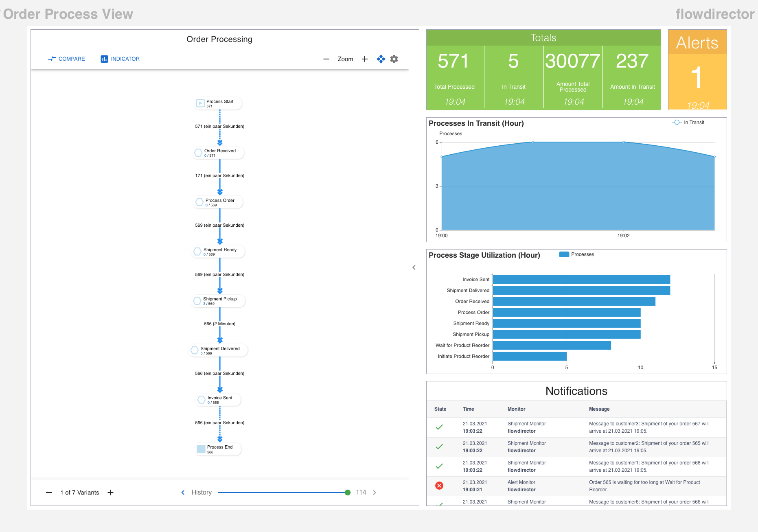This screenshot has height=532, width=758.
Task: Zoom in with the plus icon
Action: point(365,59)
